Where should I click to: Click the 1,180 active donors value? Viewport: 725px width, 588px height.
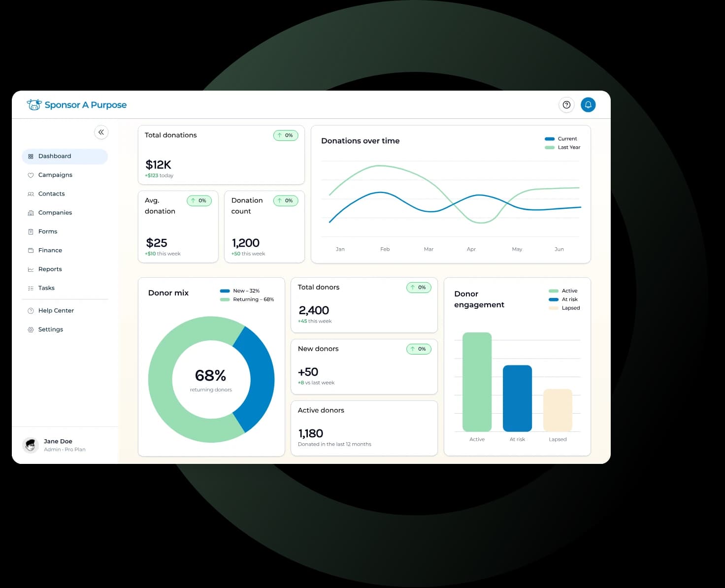point(311,433)
